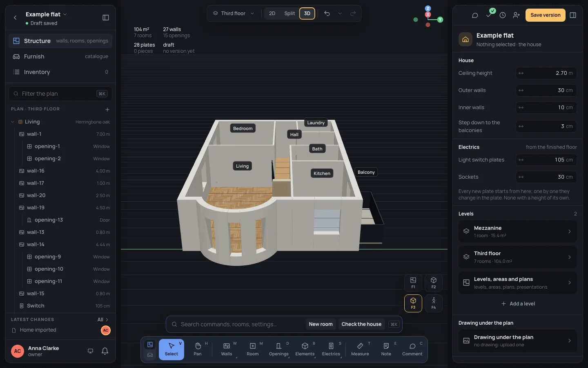Click the Living room color swatch
The width and height of the screenshot is (588, 368).
[20, 122]
